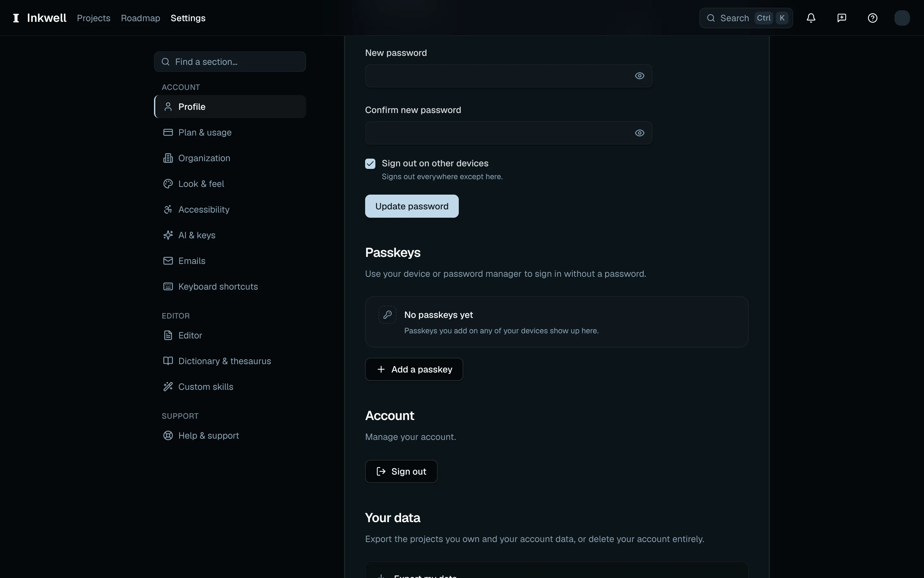The height and width of the screenshot is (578, 924).
Task: Open the notifications bell
Action: point(811,18)
